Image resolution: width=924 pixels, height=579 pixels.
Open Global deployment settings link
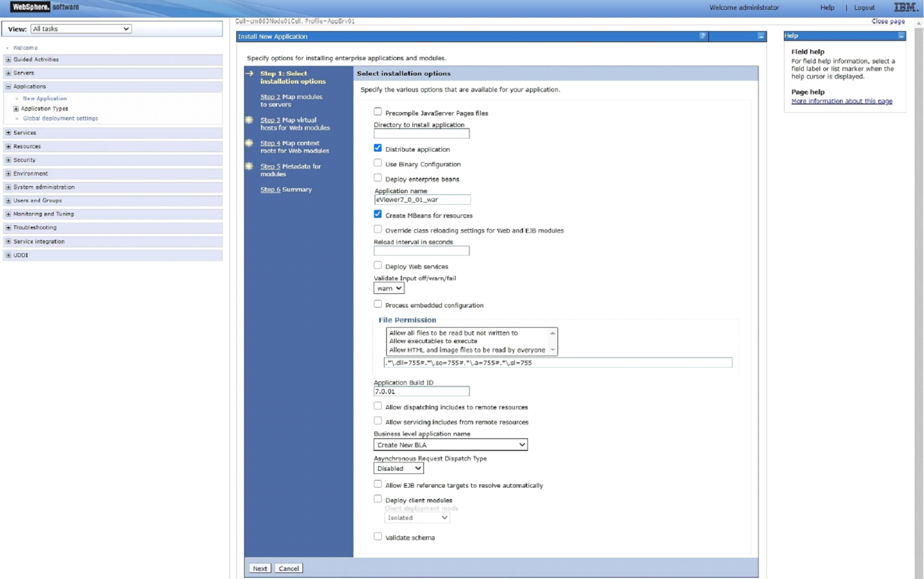60,118
